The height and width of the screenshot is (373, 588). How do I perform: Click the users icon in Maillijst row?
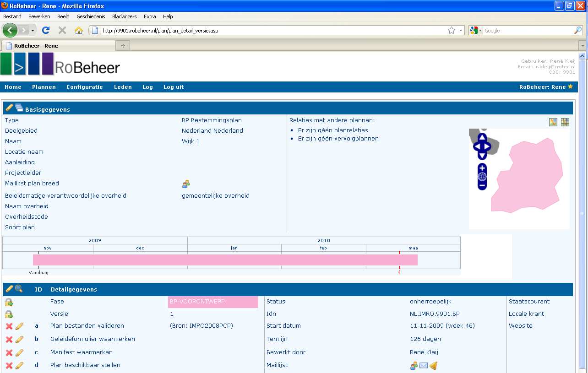point(414,366)
